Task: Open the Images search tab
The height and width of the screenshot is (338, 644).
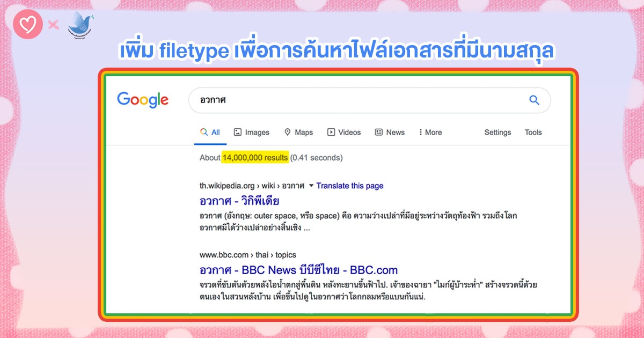Action: click(251, 133)
